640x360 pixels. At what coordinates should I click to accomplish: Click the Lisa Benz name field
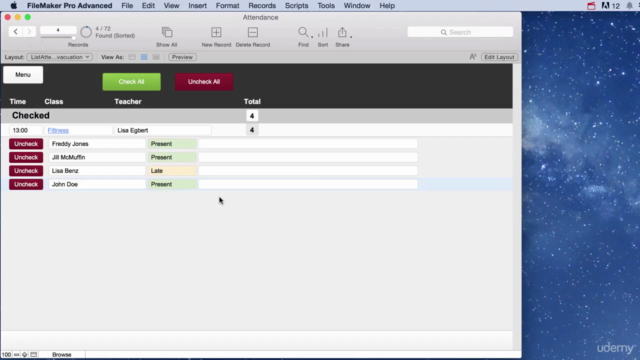[97, 171]
